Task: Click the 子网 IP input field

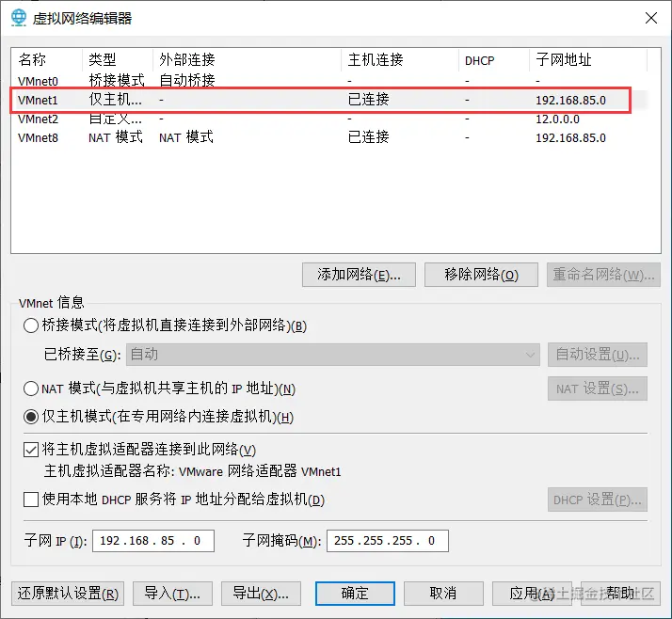Action: (x=153, y=541)
